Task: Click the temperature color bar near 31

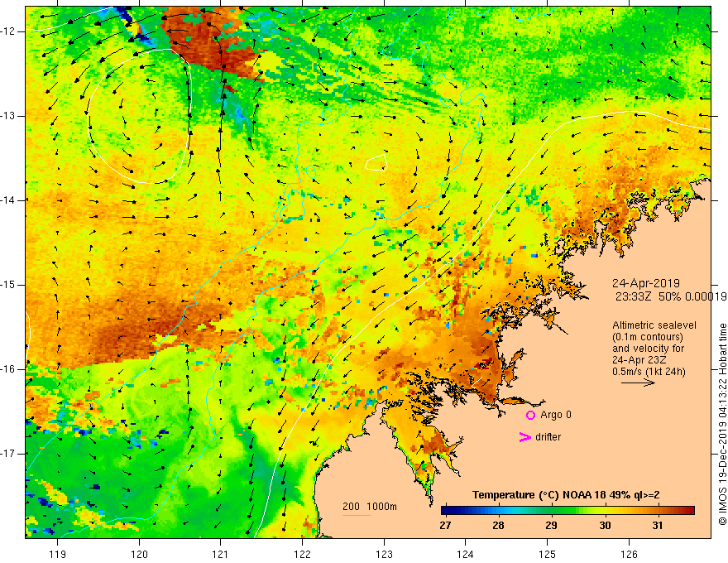Action: [x=657, y=511]
